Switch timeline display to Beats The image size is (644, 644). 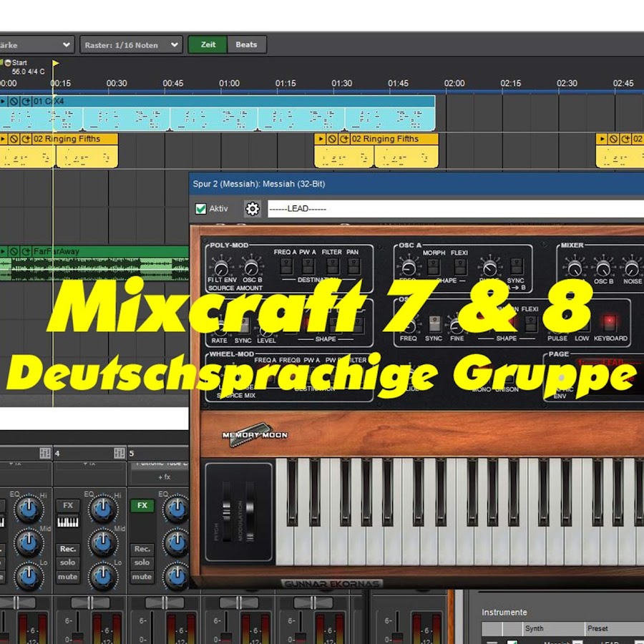click(x=246, y=45)
